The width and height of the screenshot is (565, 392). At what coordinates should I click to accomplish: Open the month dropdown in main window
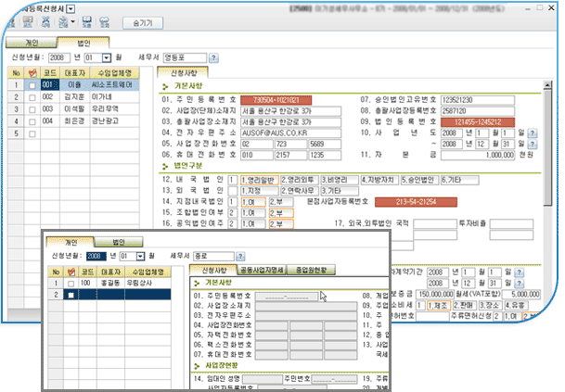[107, 57]
